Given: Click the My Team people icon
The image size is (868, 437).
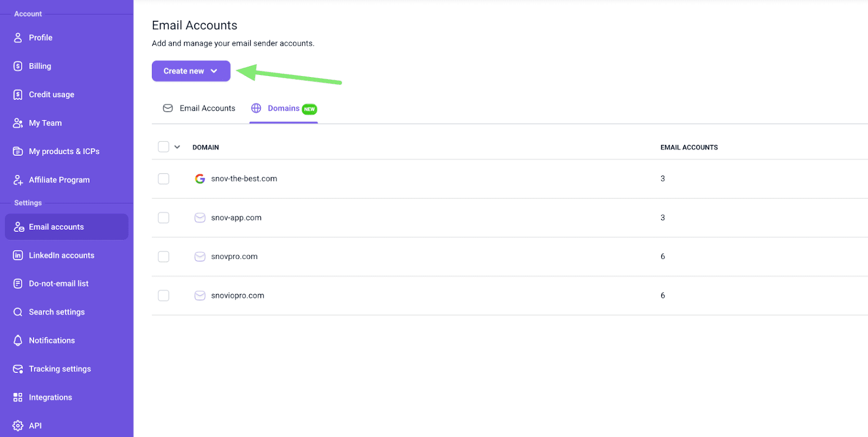Looking at the screenshot, I should point(18,123).
